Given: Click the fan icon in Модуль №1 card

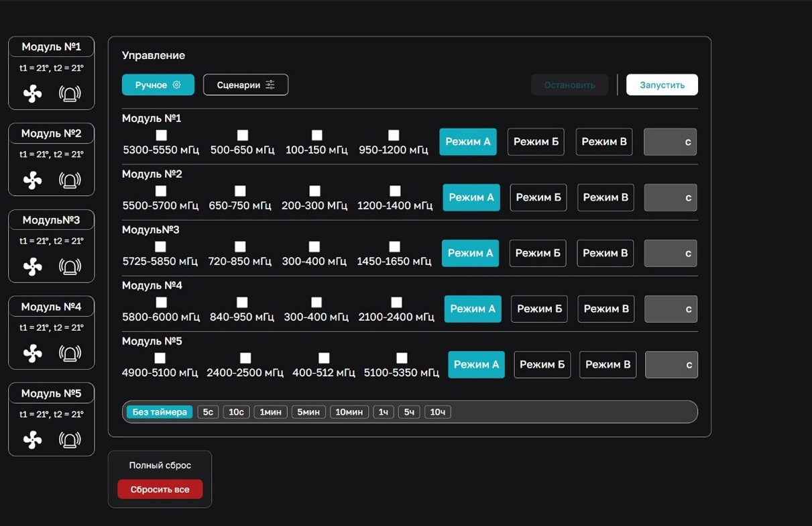Looking at the screenshot, I should pyautogui.click(x=32, y=94).
